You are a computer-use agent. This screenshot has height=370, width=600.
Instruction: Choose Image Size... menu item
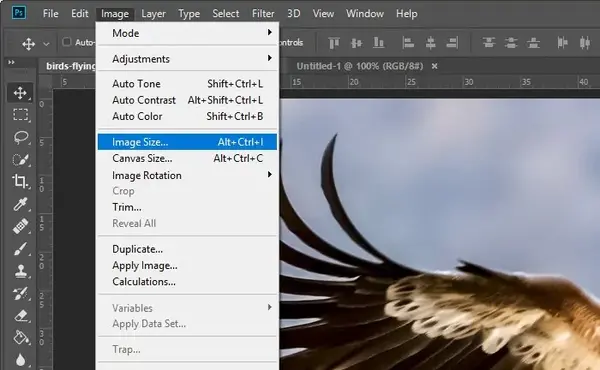pyautogui.click(x=188, y=142)
